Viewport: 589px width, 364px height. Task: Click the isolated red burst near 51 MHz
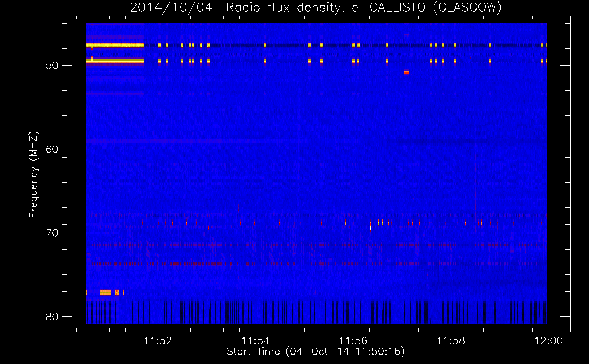click(x=406, y=72)
